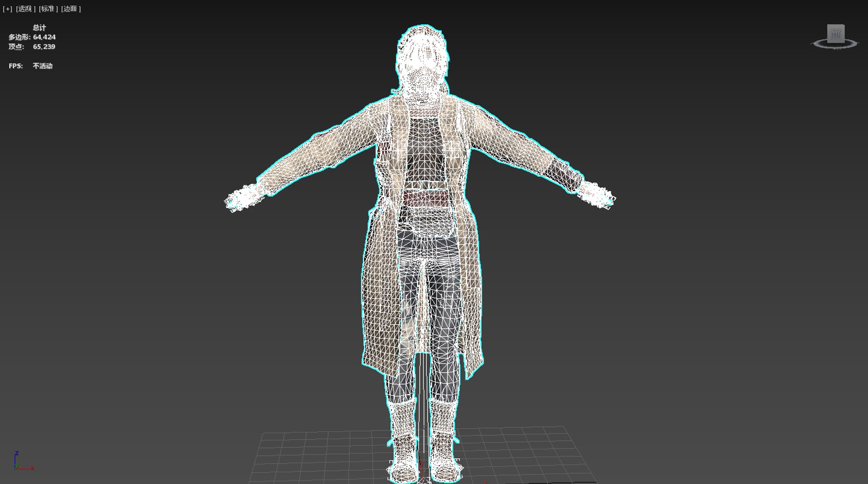Click the 总计 statistics heading
Viewport: 868px width, 484px height.
pos(39,28)
